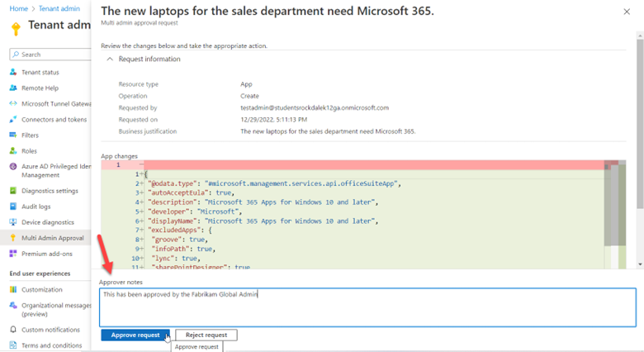
Task: Click into the Approver notes text box
Action: click(x=367, y=307)
